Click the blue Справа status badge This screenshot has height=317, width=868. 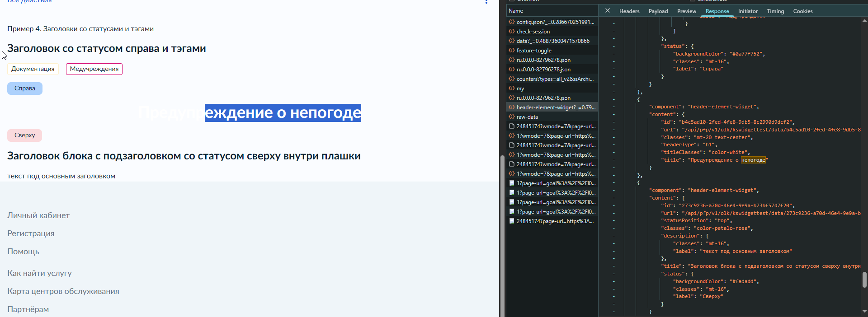(x=25, y=89)
